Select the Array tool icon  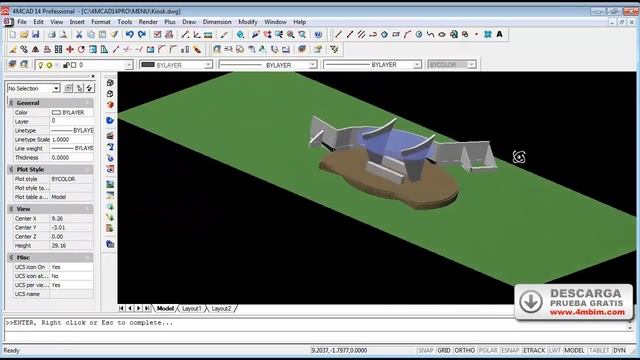click(58, 49)
